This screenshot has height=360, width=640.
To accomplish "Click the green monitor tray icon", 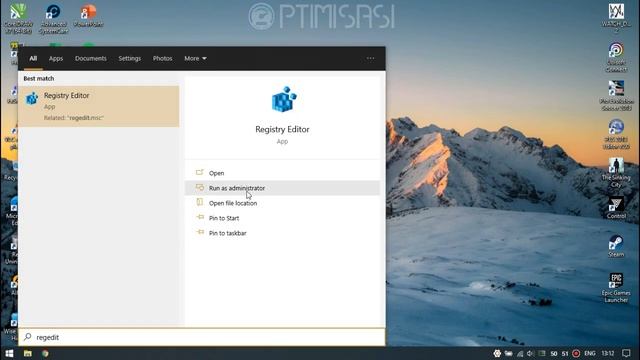I will tap(542, 353).
